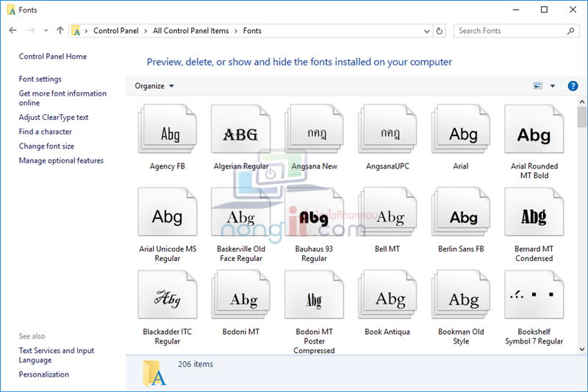This screenshot has height=392, width=588.
Task: Click the Search Fonts input box
Action: pyautogui.click(x=511, y=31)
